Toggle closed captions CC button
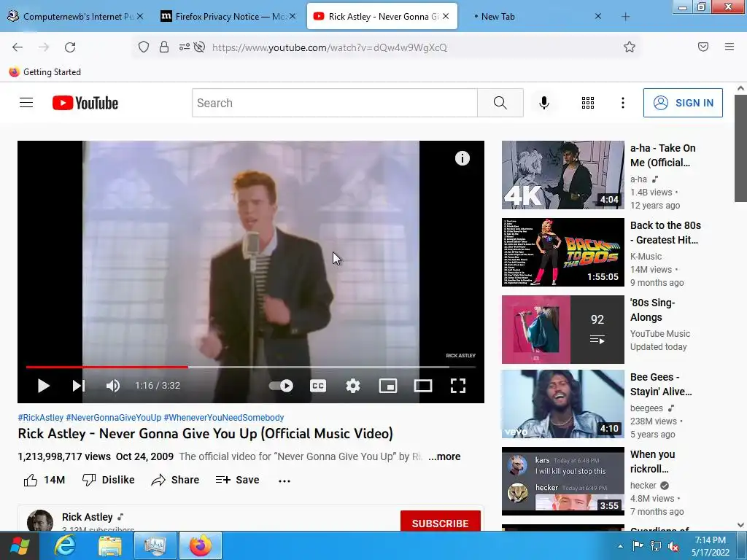The width and height of the screenshot is (747, 560). tap(318, 386)
